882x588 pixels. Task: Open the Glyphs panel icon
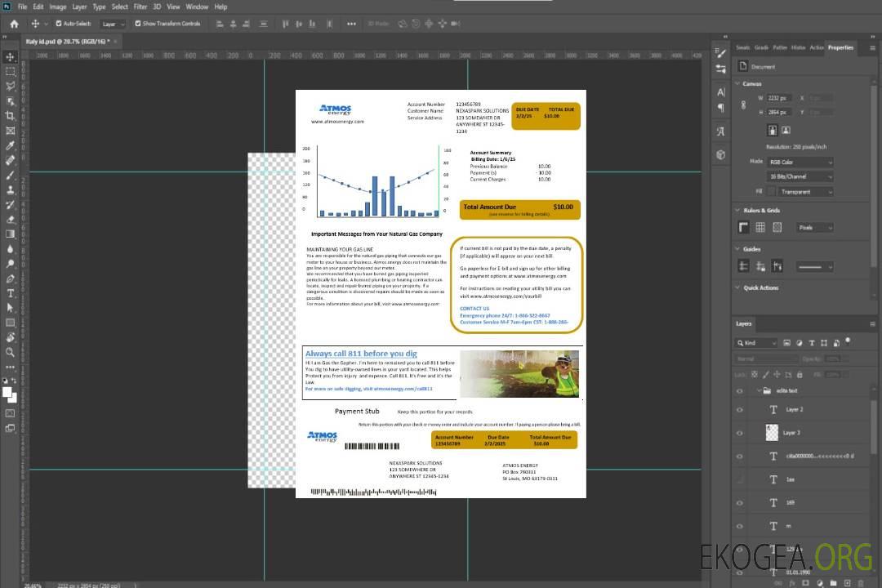click(721, 131)
